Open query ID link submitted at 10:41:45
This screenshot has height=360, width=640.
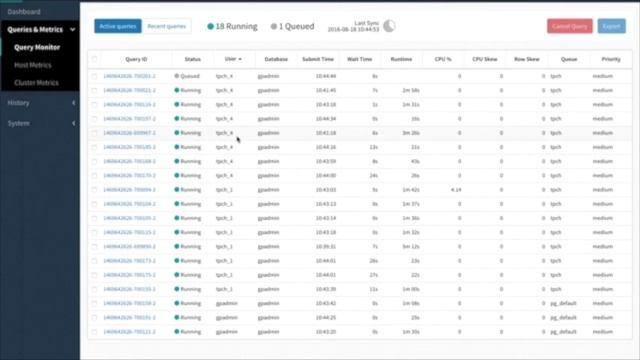point(129,90)
